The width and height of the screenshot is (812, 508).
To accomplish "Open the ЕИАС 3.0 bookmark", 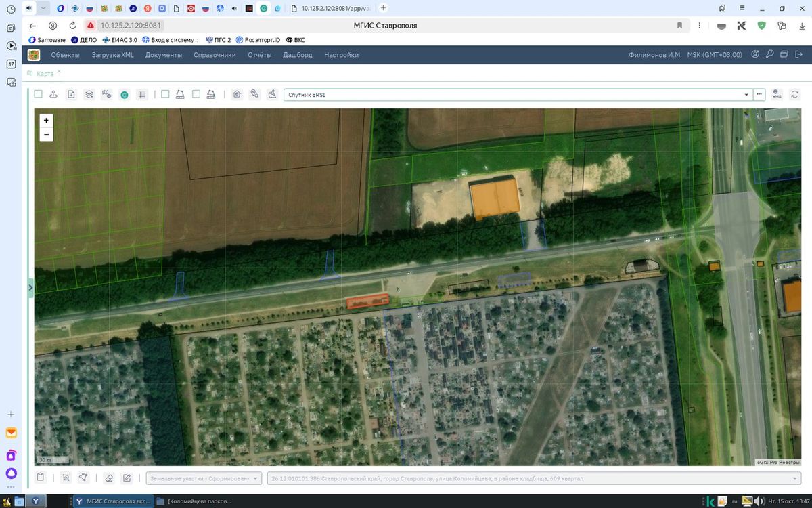I will (x=120, y=40).
